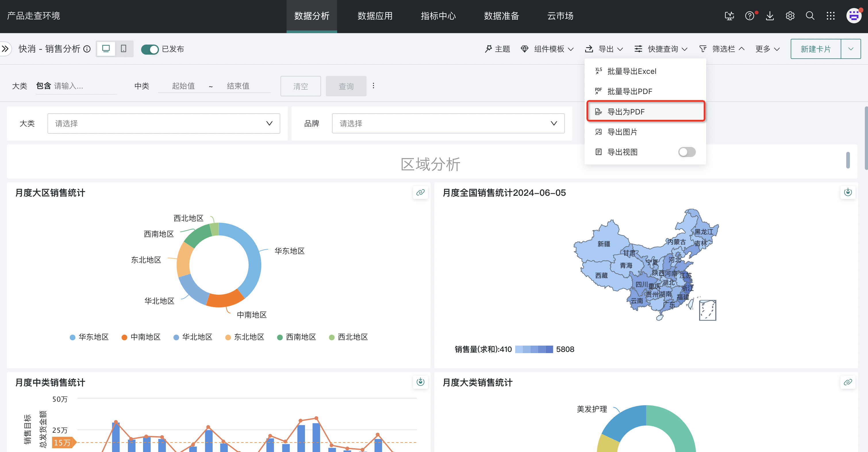Switch to mobile layout view icon
The width and height of the screenshot is (868, 452).
coord(123,49)
